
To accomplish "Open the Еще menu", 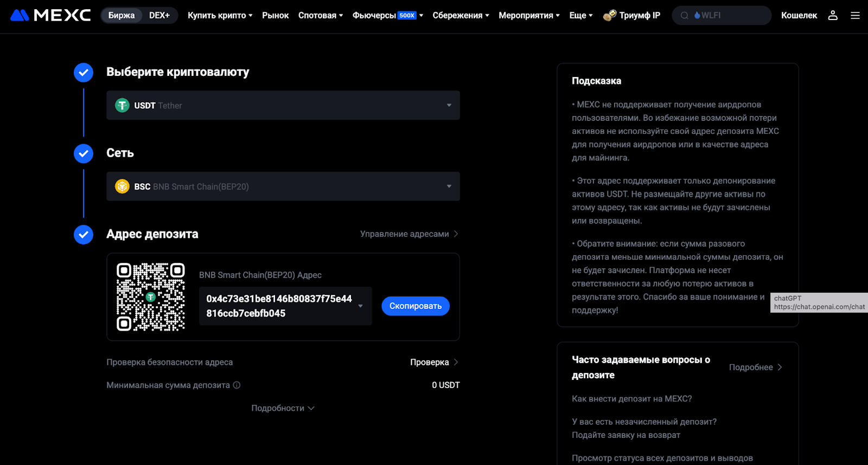I will tap(581, 15).
